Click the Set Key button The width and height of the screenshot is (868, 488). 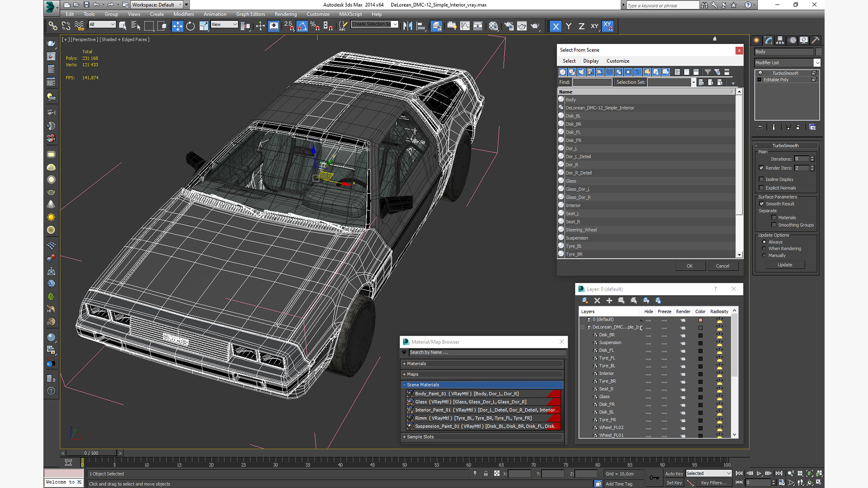tap(674, 483)
